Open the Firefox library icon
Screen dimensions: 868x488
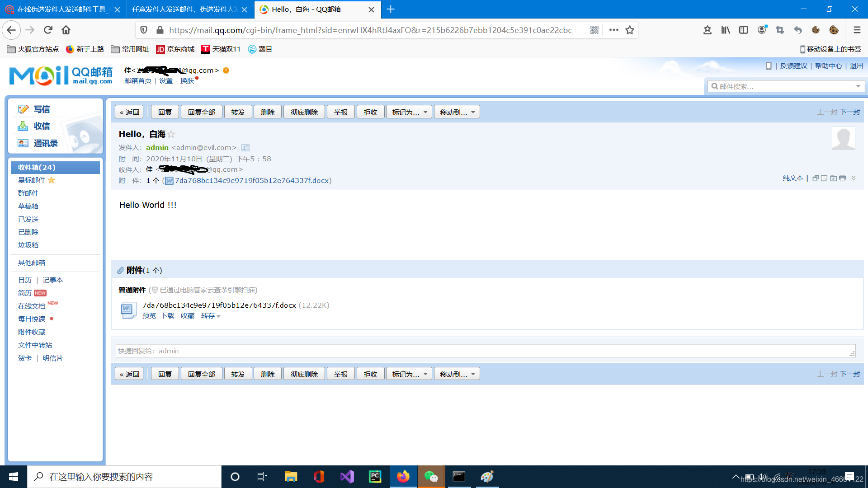point(726,30)
